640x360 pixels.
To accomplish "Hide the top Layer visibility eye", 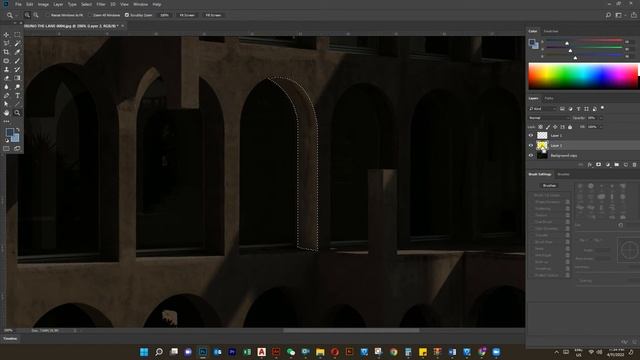I will coord(531,135).
